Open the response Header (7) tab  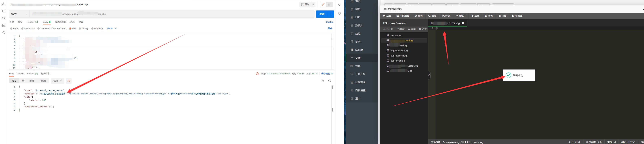[32, 74]
